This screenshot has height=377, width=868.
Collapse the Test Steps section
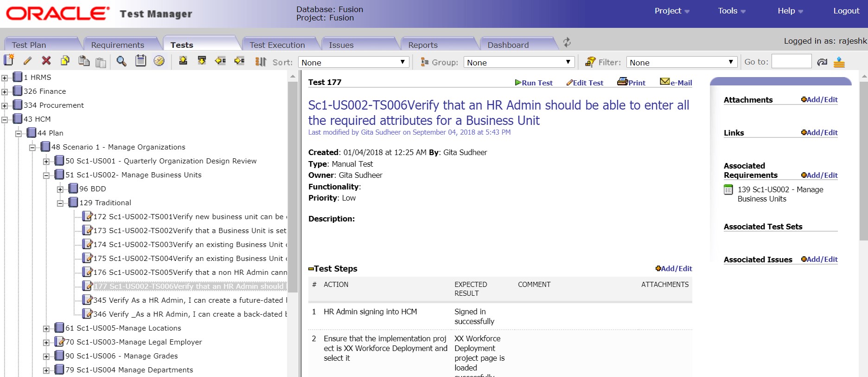311,269
